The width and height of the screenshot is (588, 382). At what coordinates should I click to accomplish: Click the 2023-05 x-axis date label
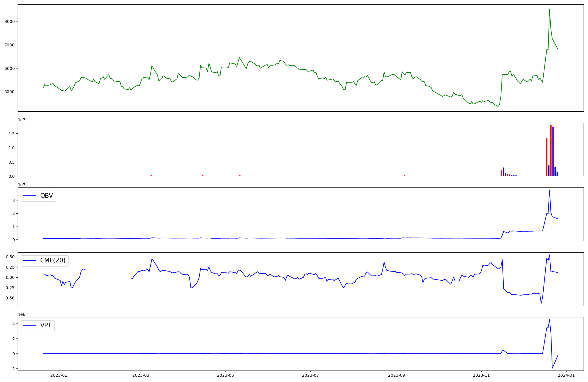coord(225,375)
